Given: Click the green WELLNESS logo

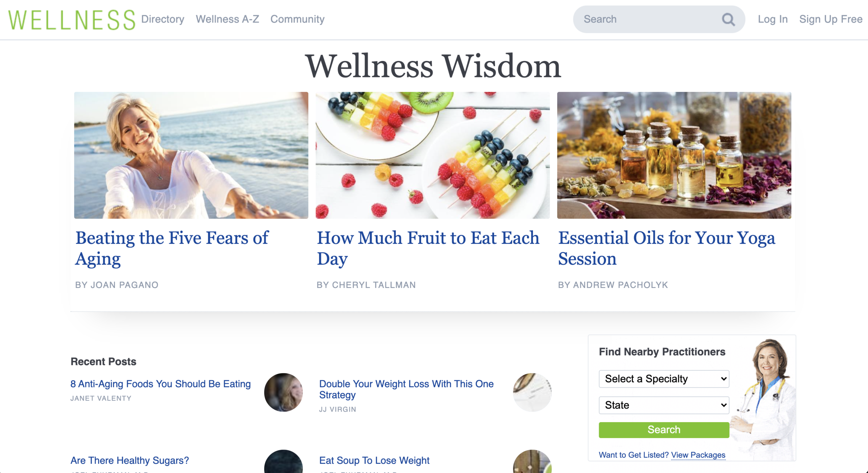Looking at the screenshot, I should click(72, 20).
